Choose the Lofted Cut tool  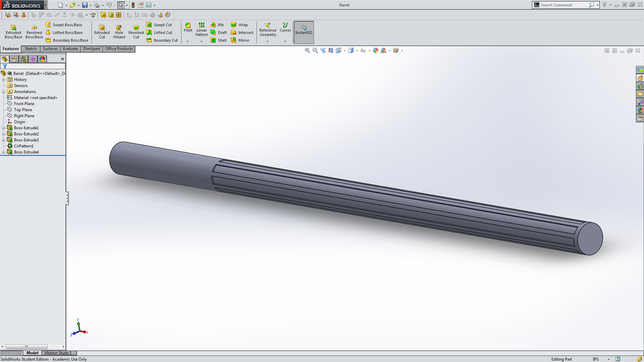coord(159,33)
